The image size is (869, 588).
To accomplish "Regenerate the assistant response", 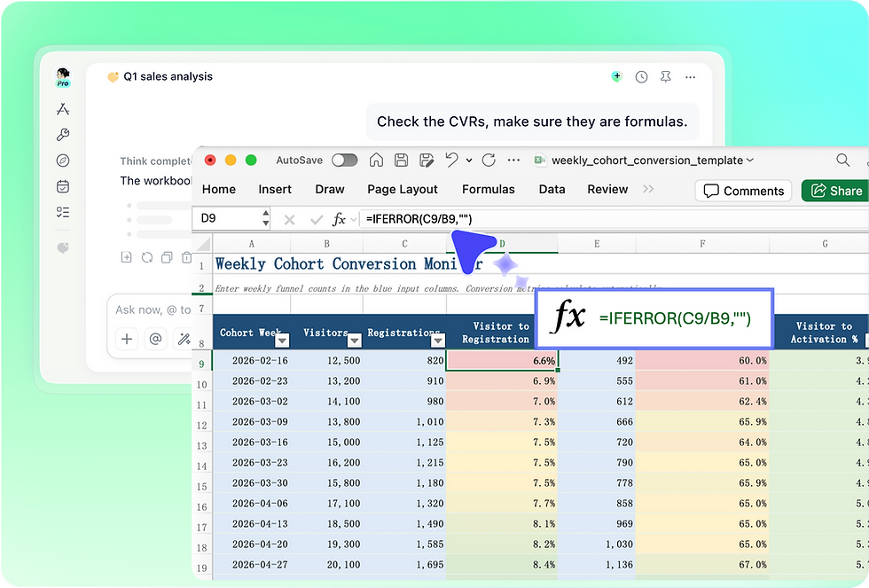I will [147, 257].
